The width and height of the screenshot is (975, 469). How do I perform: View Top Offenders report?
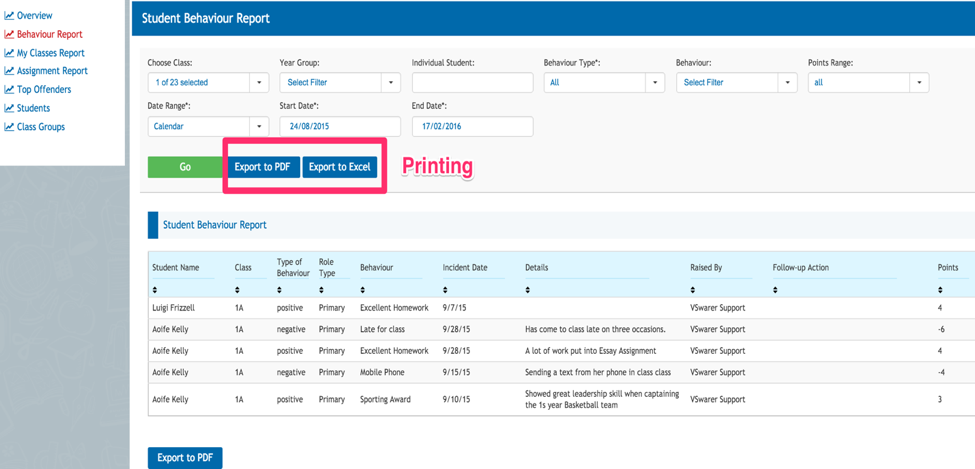pyautogui.click(x=44, y=90)
